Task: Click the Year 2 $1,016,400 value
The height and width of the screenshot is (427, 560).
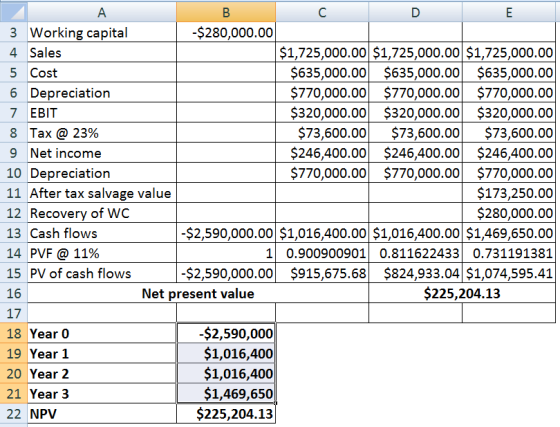Action: (x=226, y=373)
